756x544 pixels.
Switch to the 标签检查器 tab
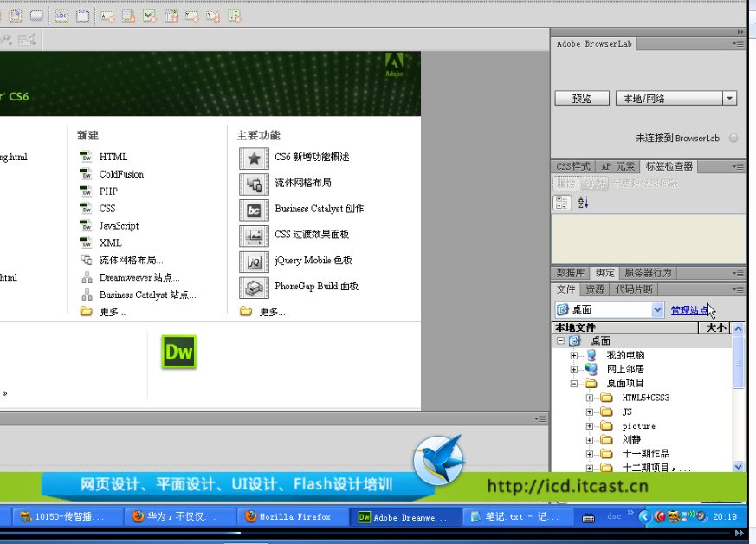pos(669,166)
